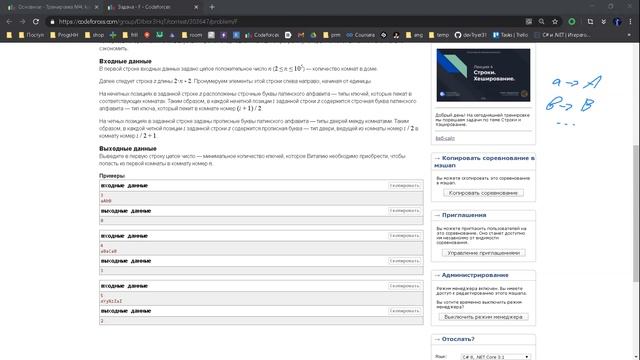Show more bookmarks via overflow arrow
This screenshot has height=360, width=640.
click(x=629, y=35)
